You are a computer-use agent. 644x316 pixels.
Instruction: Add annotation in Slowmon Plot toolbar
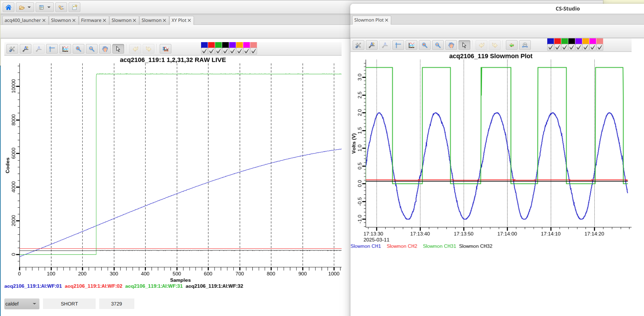click(x=372, y=45)
